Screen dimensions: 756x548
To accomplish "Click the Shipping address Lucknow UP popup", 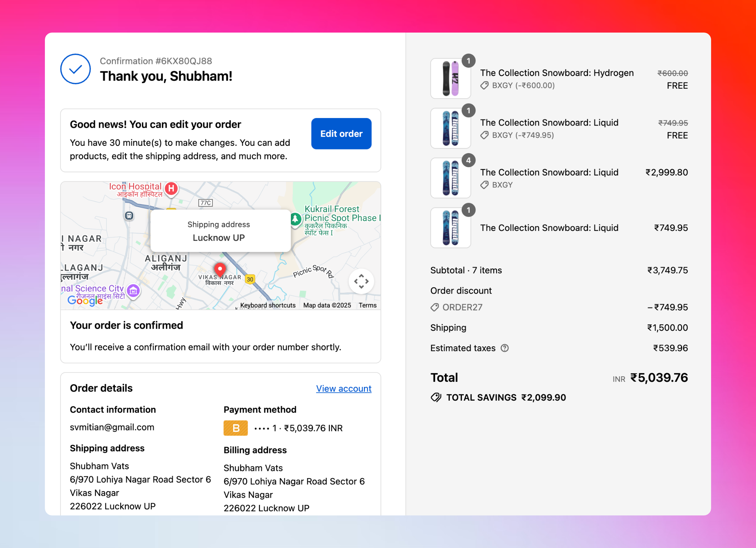I will click(220, 231).
